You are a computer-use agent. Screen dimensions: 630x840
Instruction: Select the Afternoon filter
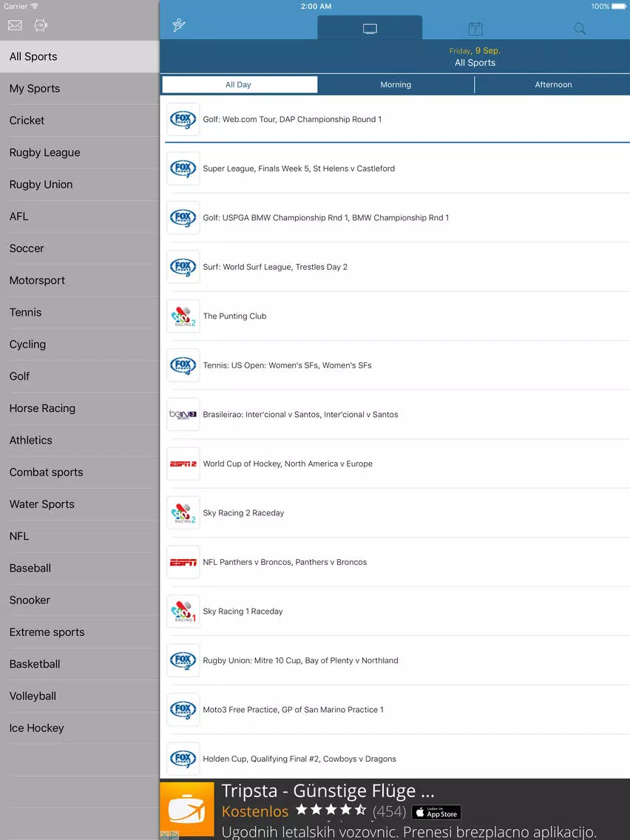553,84
